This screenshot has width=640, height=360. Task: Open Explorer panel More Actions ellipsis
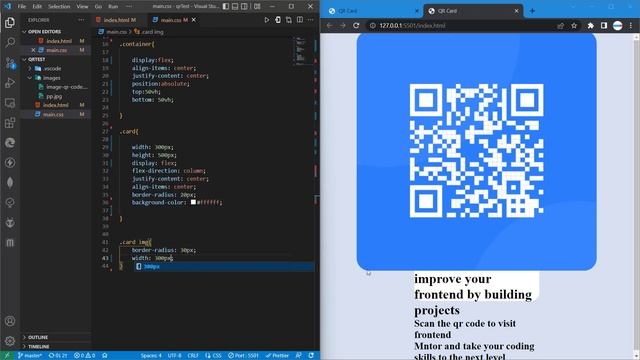coord(81,20)
